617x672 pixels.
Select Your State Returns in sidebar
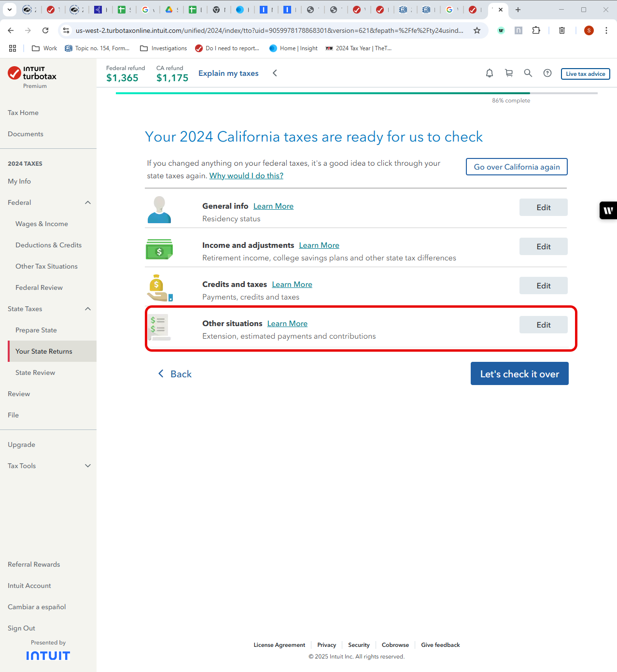pyautogui.click(x=52, y=351)
